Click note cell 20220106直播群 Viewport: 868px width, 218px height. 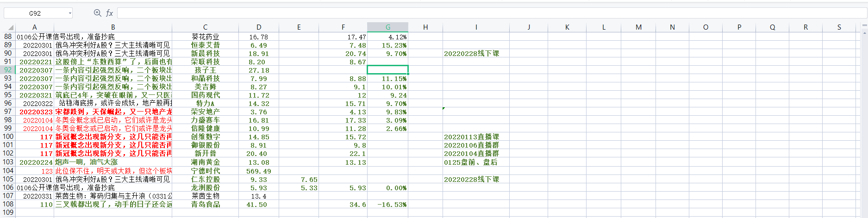[x=476, y=145]
